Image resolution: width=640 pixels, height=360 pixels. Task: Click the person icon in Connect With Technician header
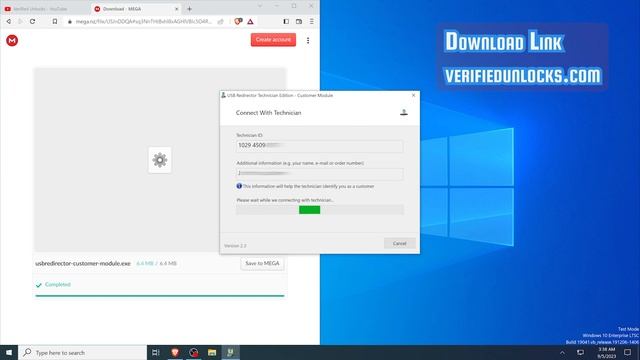click(404, 112)
